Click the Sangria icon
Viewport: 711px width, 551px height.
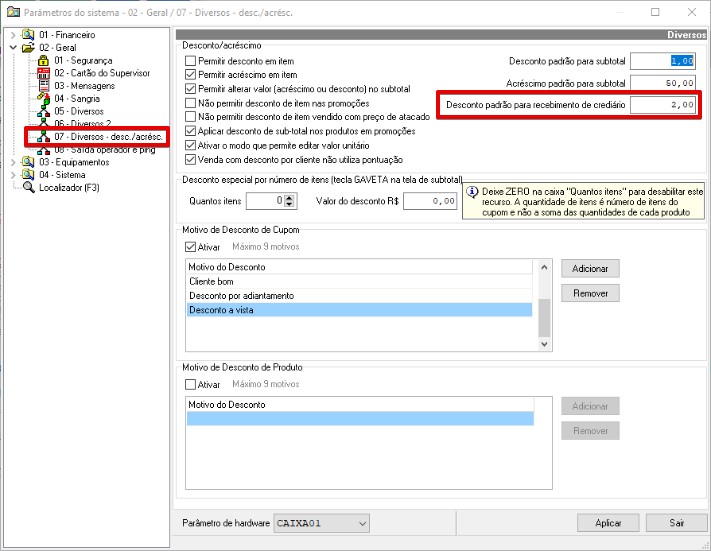[x=44, y=98]
